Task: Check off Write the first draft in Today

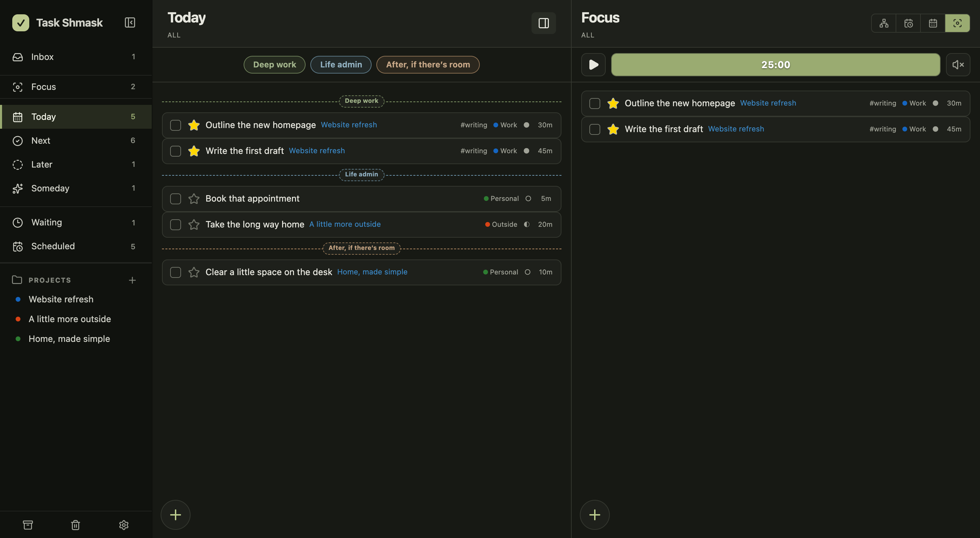Action: [175, 151]
